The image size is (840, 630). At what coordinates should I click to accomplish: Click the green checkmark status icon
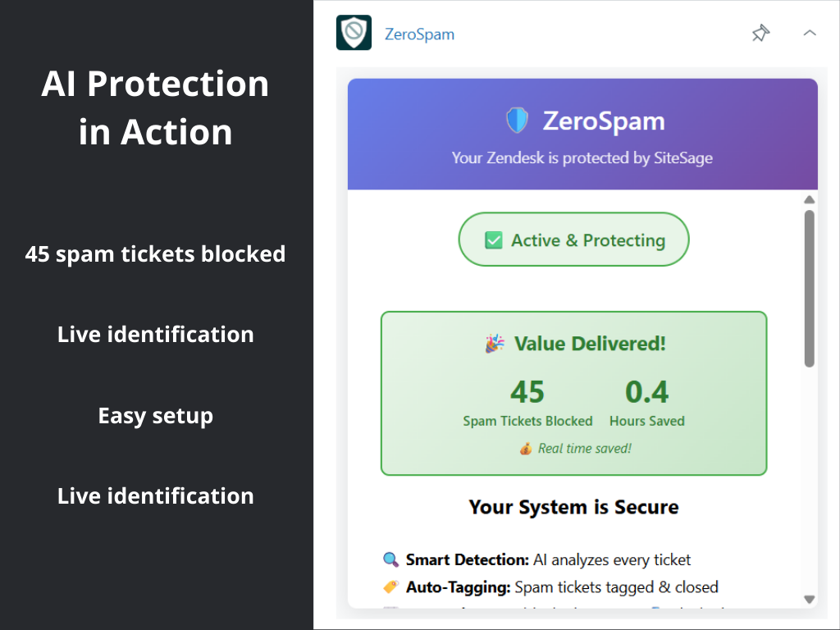coord(493,240)
